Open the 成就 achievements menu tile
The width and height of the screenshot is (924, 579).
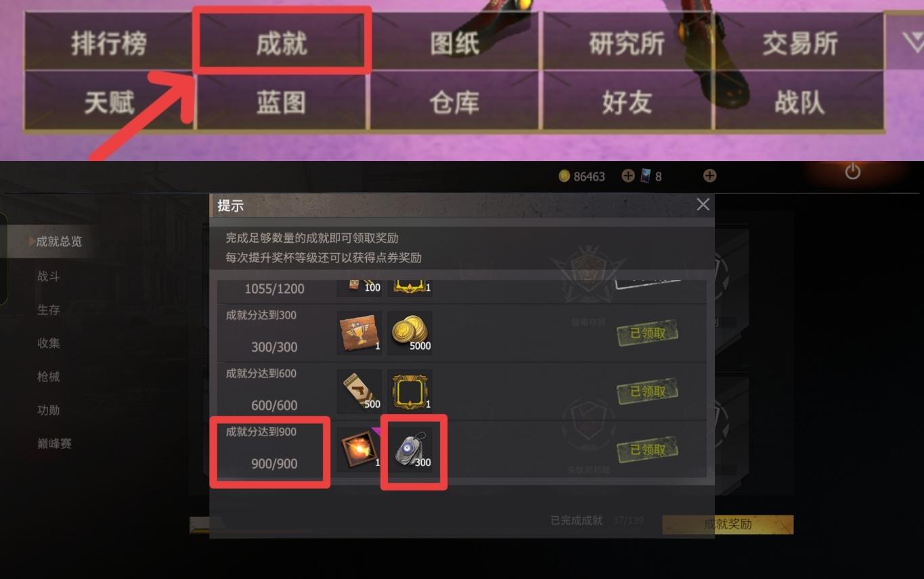point(282,41)
